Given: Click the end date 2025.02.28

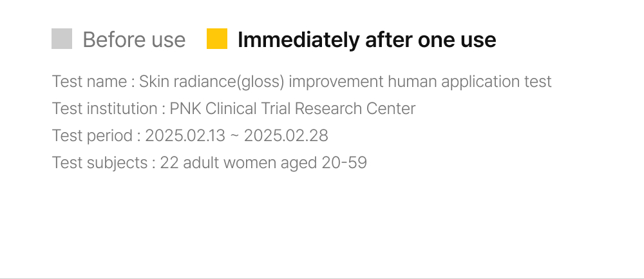Looking at the screenshot, I should 286,136.
